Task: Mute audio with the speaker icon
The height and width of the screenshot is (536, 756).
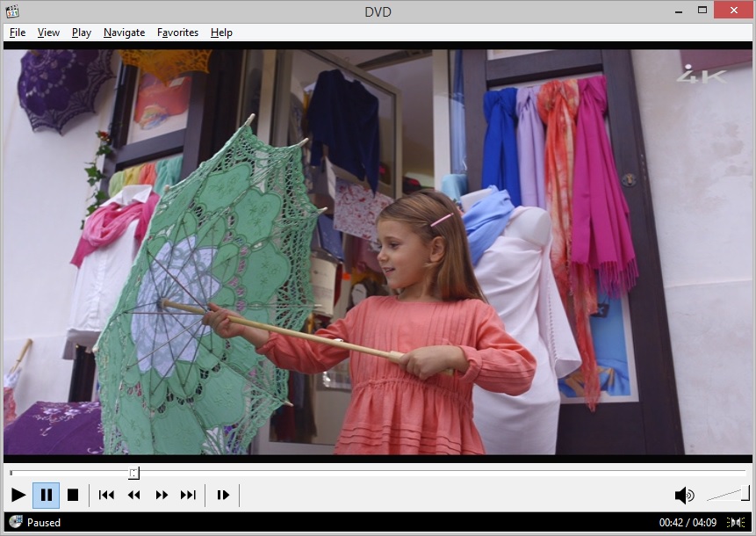Action: click(x=684, y=495)
